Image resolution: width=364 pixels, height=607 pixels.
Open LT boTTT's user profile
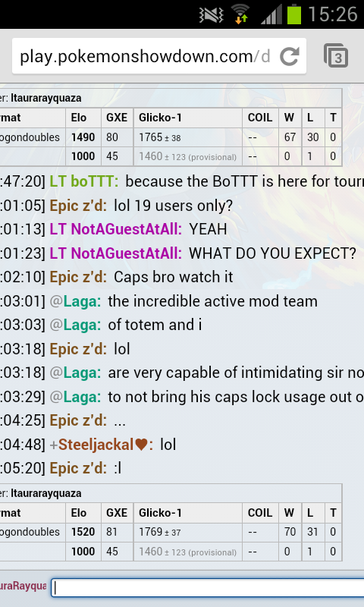pos(84,181)
